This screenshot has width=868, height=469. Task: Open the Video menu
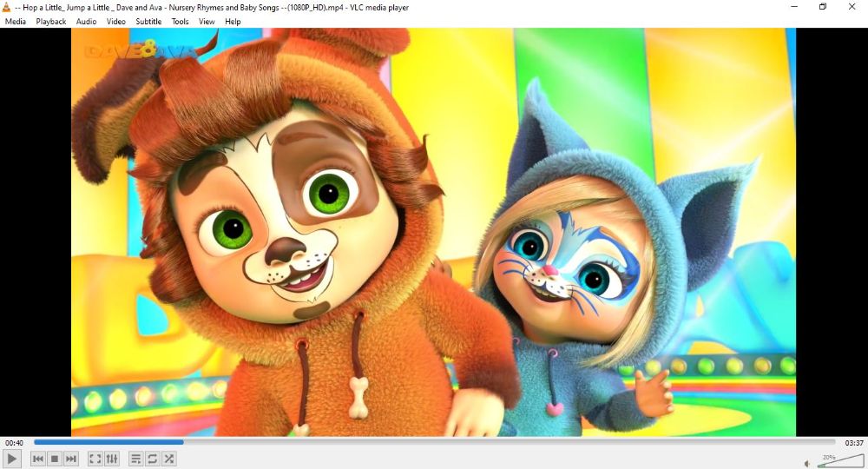pos(116,22)
